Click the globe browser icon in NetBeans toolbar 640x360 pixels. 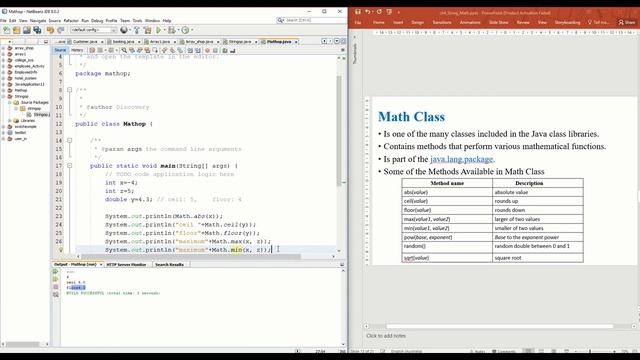pyautogui.click(x=124, y=30)
